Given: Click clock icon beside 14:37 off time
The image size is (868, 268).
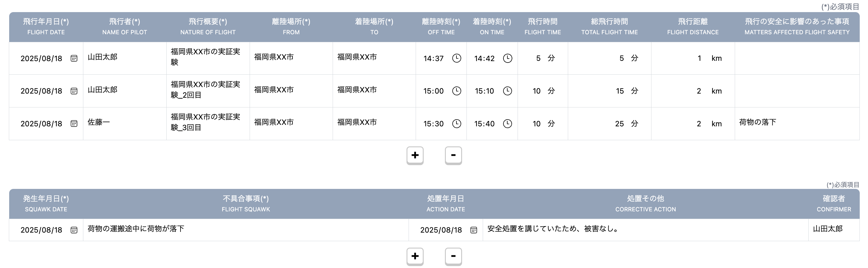Looking at the screenshot, I should click(x=456, y=58).
